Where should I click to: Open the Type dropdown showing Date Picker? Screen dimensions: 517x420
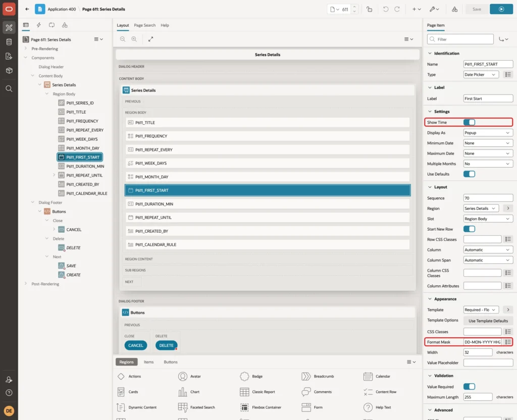point(481,75)
